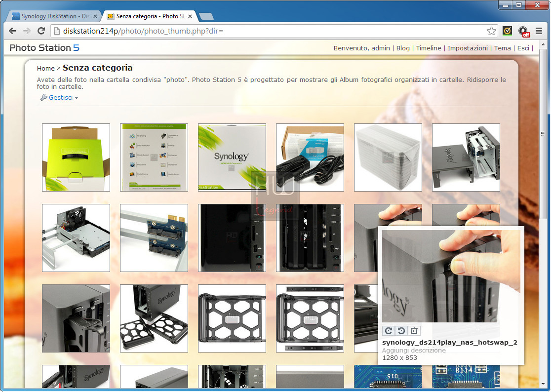Screen dimensions: 551x392
Task: Select the Senza categoria - Photo Station tab
Action: 149,16
